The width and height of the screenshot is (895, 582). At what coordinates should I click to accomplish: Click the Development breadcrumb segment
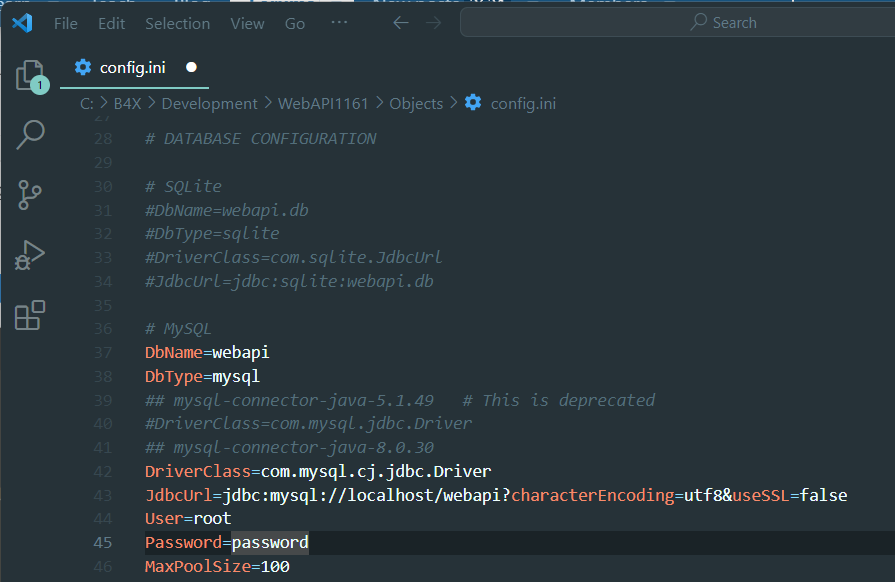[209, 103]
